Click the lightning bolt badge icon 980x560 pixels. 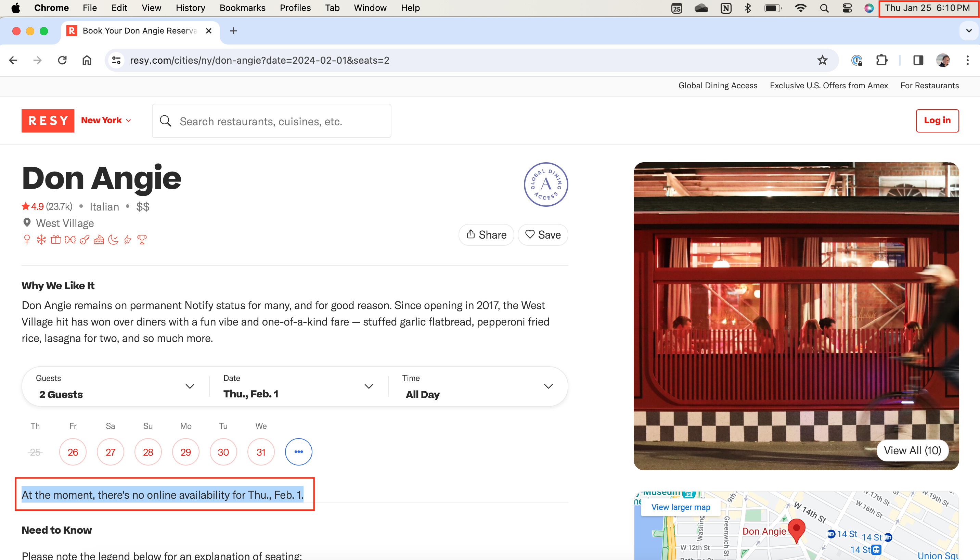pos(128,240)
